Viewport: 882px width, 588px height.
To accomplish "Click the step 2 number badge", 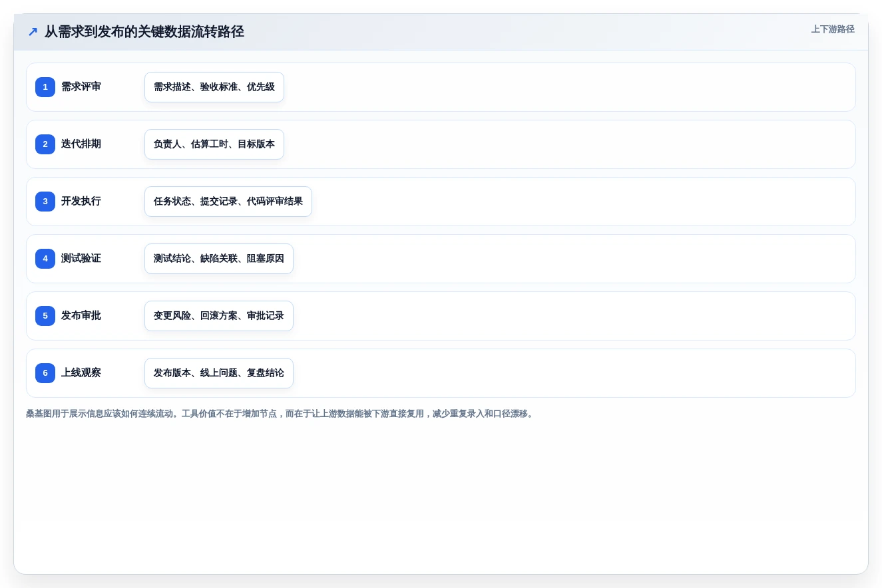I will [45, 144].
